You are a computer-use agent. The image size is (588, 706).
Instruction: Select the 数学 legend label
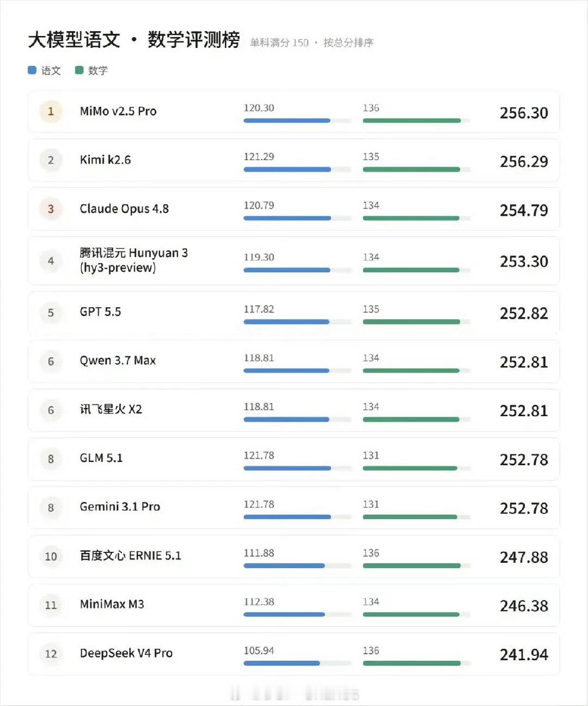click(x=98, y=71)
